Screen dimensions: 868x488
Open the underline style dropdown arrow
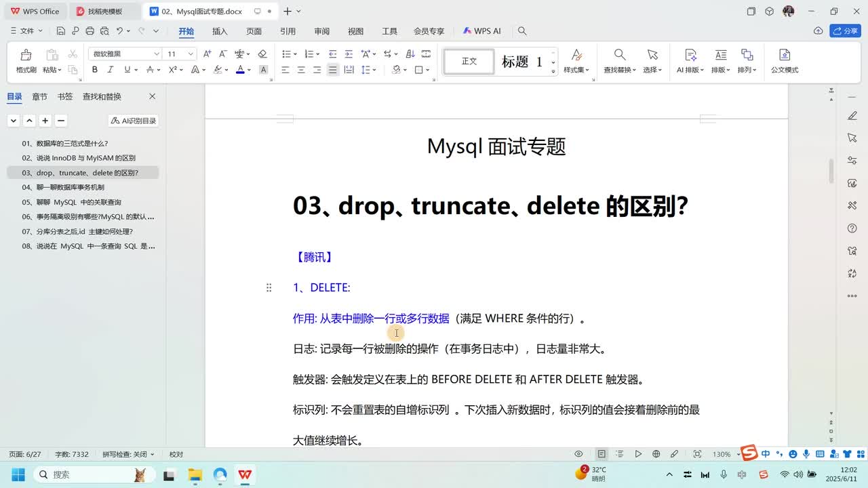coord(136,70)
